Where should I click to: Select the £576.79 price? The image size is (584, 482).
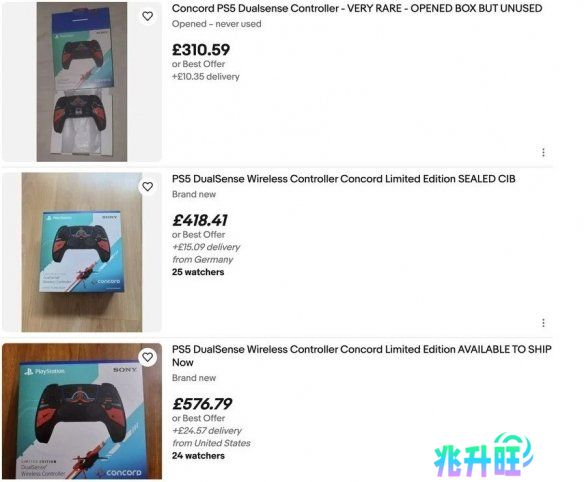click(202, 403)
